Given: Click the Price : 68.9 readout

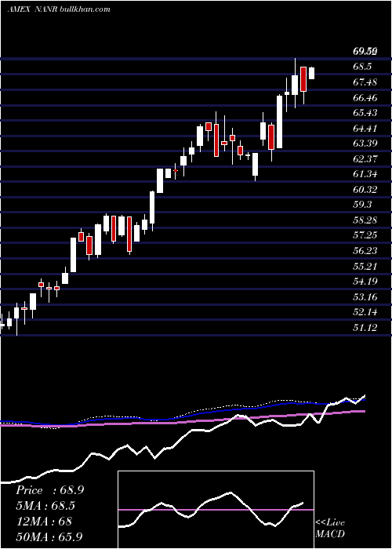Looking at the screenshot, I should 49,490.
